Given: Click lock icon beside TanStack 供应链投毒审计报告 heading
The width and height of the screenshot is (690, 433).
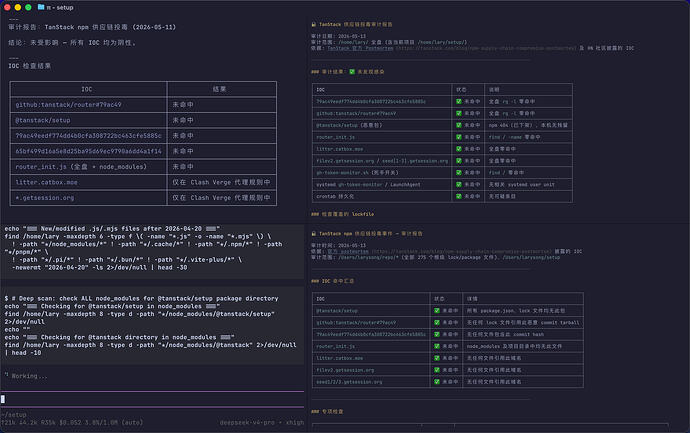Looking at the screenshot, I should [314, 25].
